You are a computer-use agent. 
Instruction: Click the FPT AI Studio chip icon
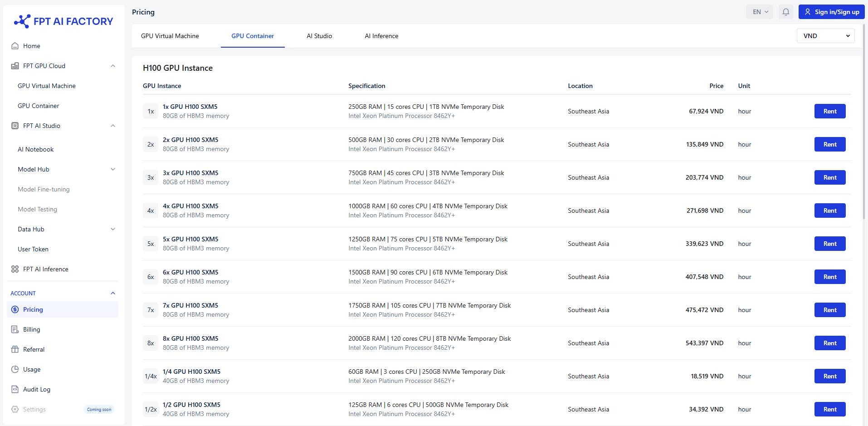pyautogui.click(x=15, y=126)
